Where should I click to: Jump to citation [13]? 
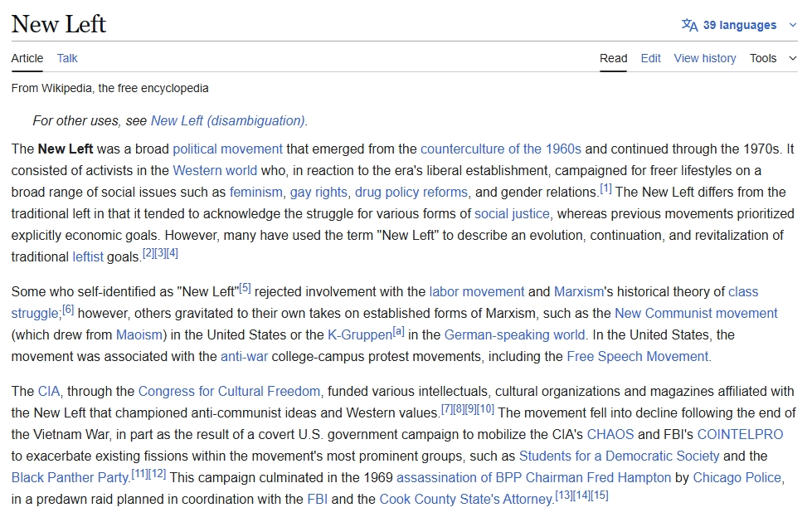(563, 495)
